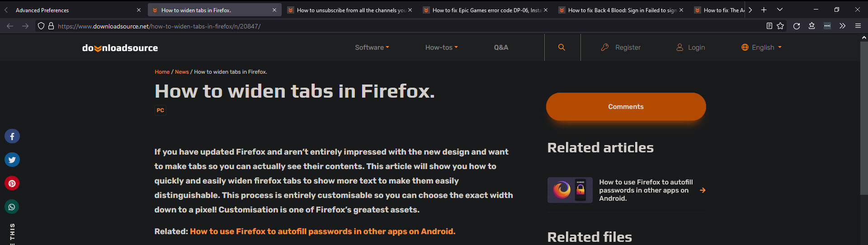Toggle reader view icon in address bar
868x245 pixels.
point(769,26)
